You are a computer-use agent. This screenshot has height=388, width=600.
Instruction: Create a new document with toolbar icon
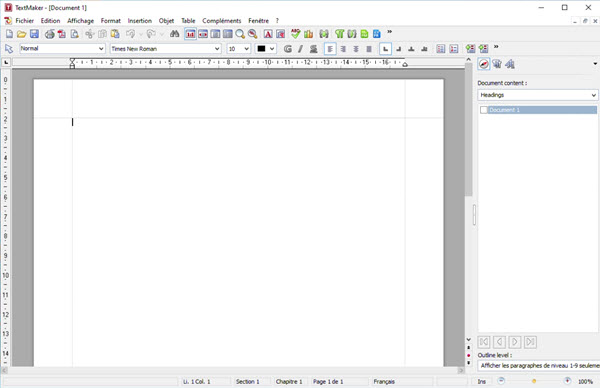(x=9, y=34)
